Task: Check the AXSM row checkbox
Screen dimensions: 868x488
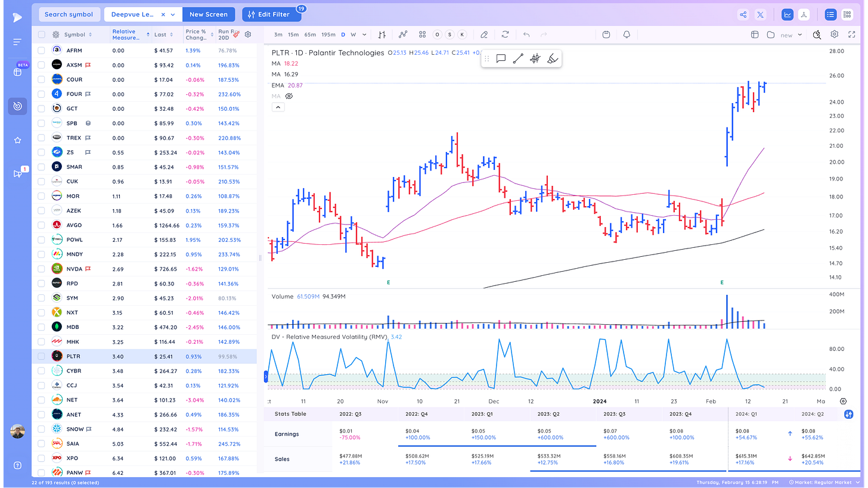Action: (42, 65)
